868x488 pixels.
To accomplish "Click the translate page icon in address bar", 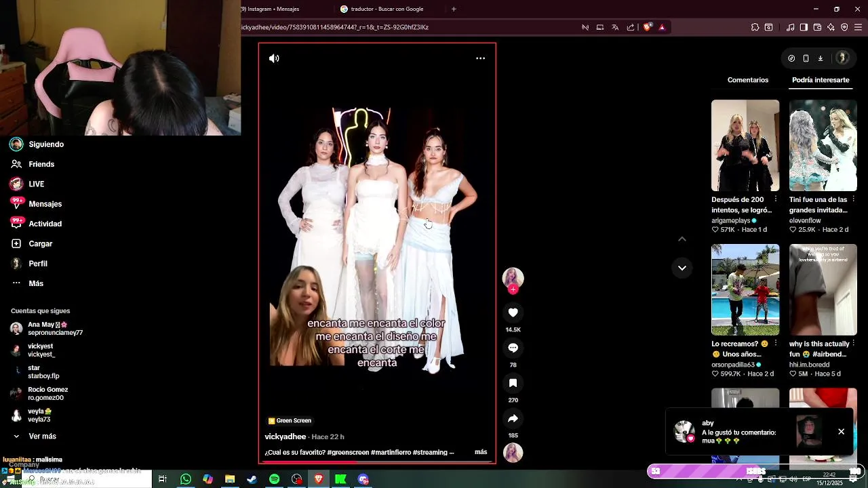I will click(x=615, y=27).
